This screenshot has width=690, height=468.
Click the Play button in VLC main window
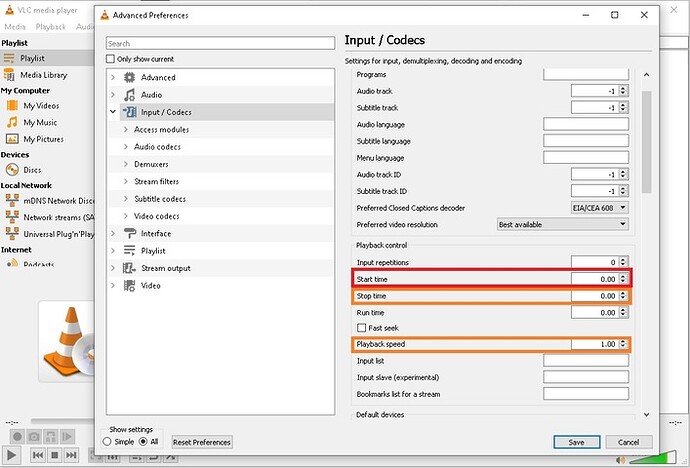11,455
